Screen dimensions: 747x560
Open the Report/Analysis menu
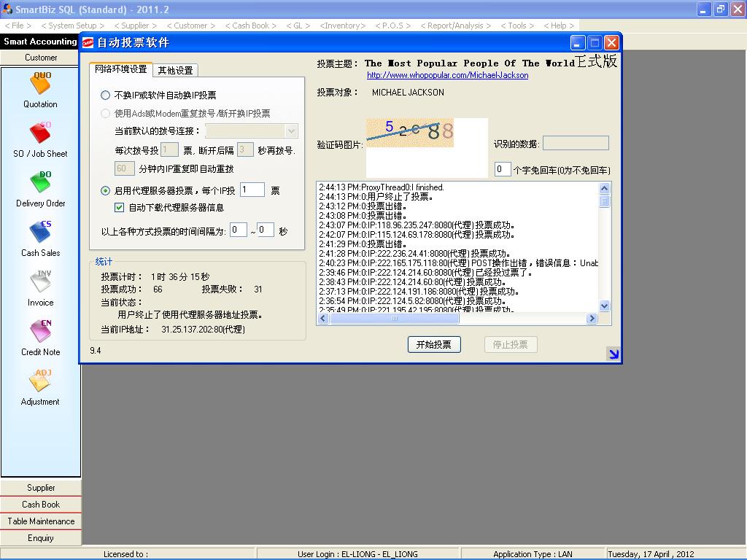[454, 26]
